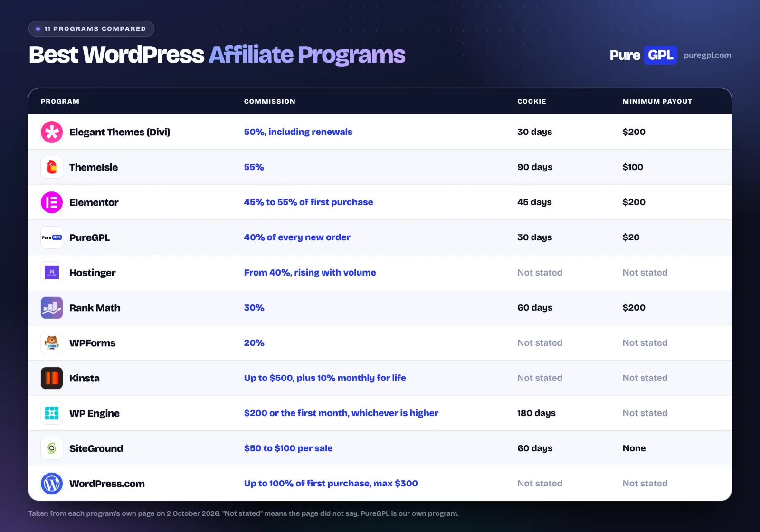This screenshot has width=760, height=532.
Task: Click the Elegant Themes pink asterisk icon
Action: tap(52, 132)
